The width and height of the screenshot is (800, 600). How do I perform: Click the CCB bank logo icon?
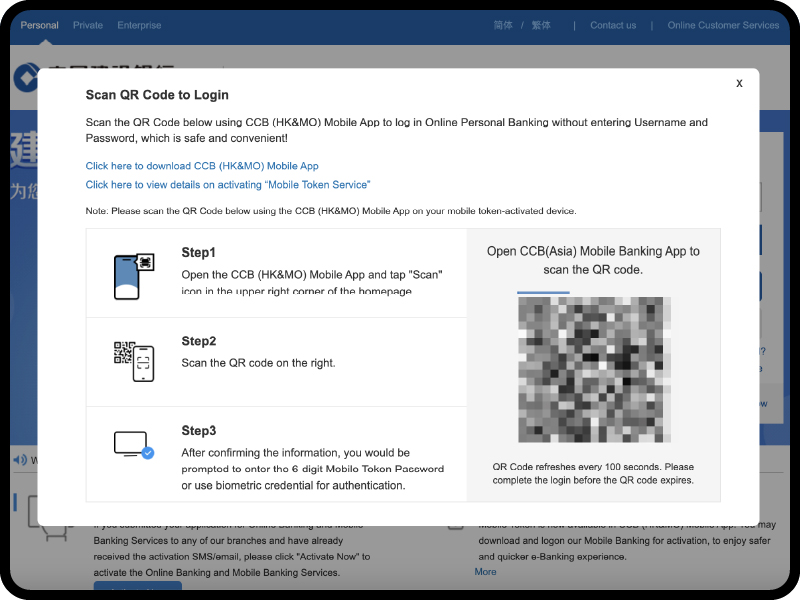[x=26, y=78]
